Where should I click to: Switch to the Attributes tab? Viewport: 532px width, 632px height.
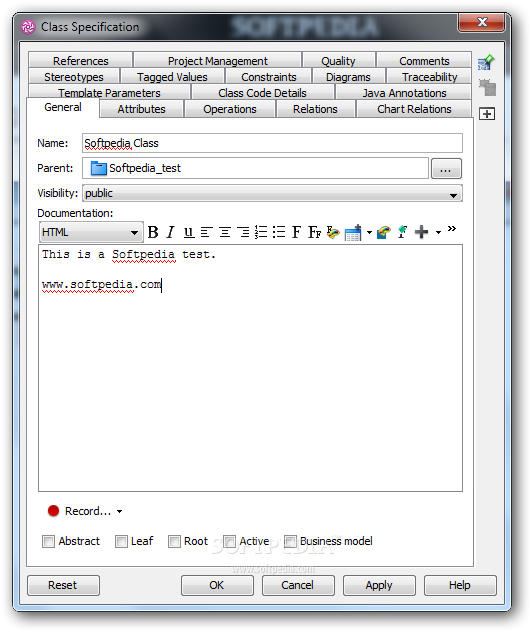(141, 109)
